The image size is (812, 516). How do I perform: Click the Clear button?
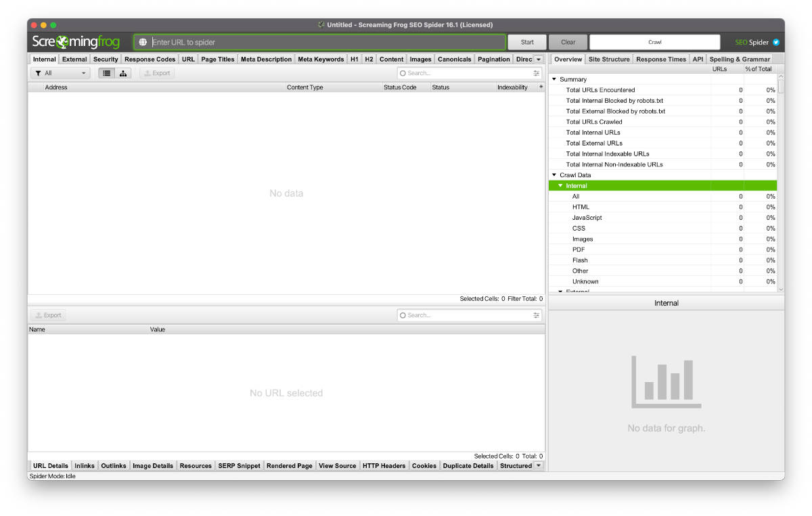568,42
